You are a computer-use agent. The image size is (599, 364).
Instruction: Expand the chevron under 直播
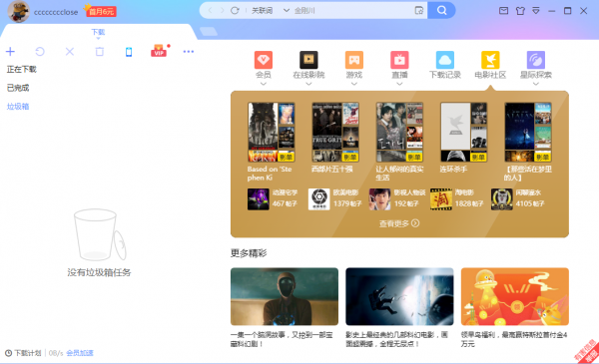coord(399,84)
